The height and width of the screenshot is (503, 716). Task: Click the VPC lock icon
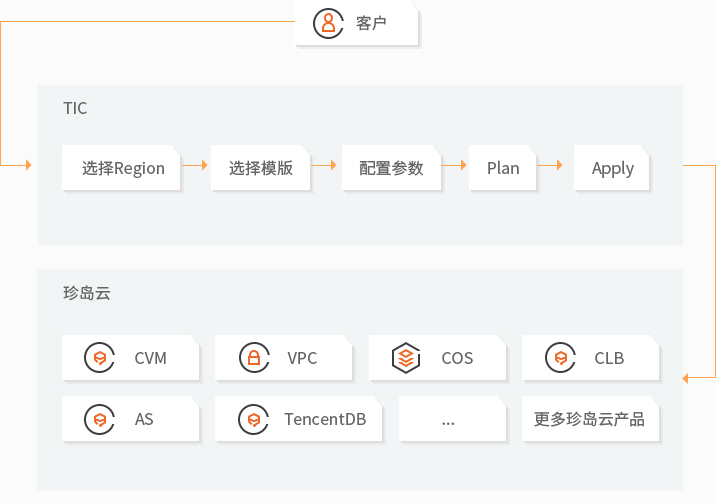point(254,358)
